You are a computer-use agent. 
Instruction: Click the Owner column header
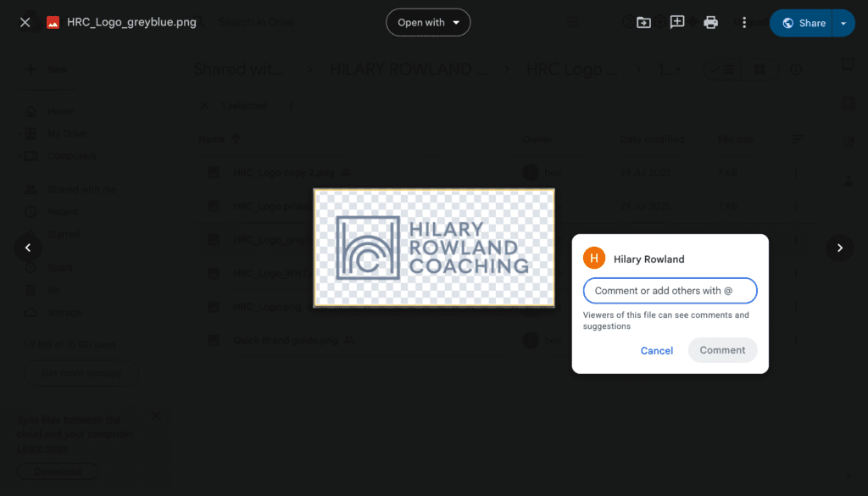(537, 140)
